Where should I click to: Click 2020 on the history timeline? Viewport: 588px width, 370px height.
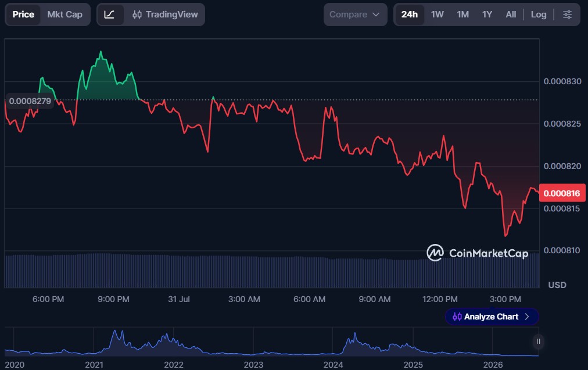(x=15, y=365)
